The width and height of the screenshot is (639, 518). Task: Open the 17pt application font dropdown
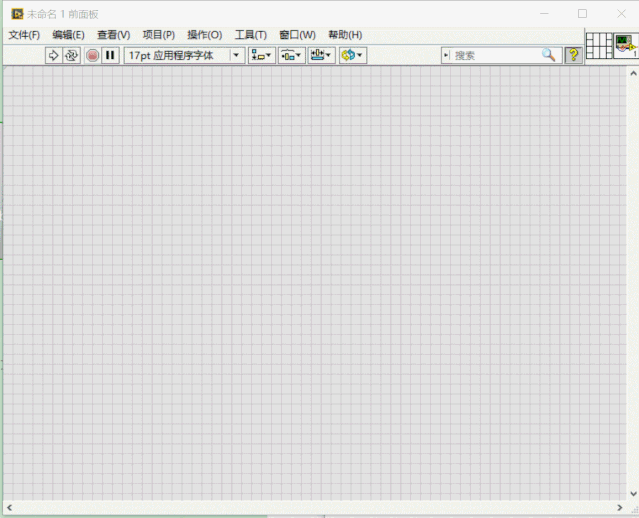(185, 55)
